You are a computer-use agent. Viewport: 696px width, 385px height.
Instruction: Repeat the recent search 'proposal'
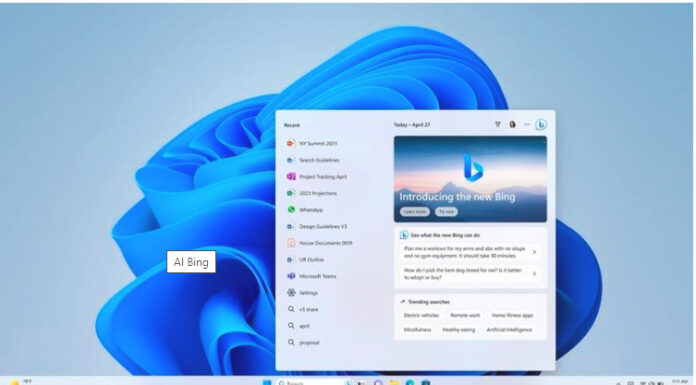coord(303,342)
